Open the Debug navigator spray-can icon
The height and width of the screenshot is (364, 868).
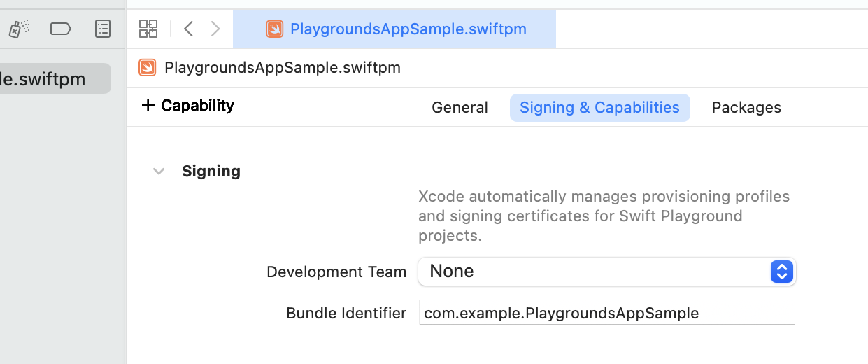19,29
